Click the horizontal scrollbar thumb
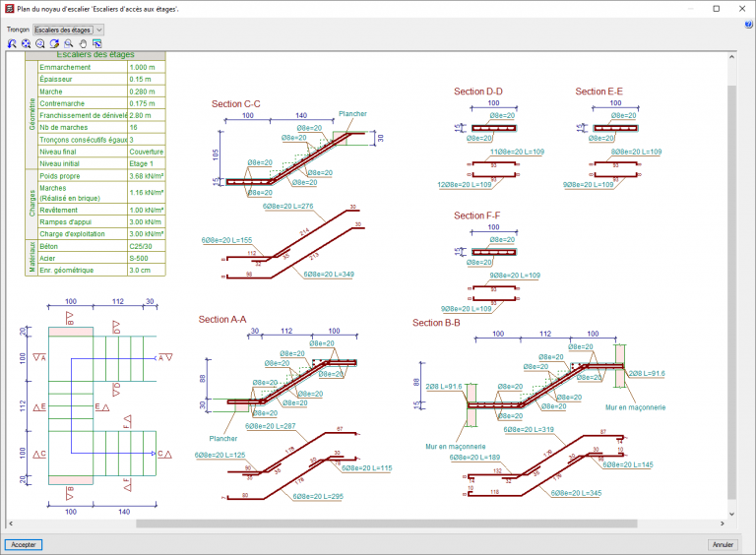The image size is (756, 555). [x=386, y=524]
